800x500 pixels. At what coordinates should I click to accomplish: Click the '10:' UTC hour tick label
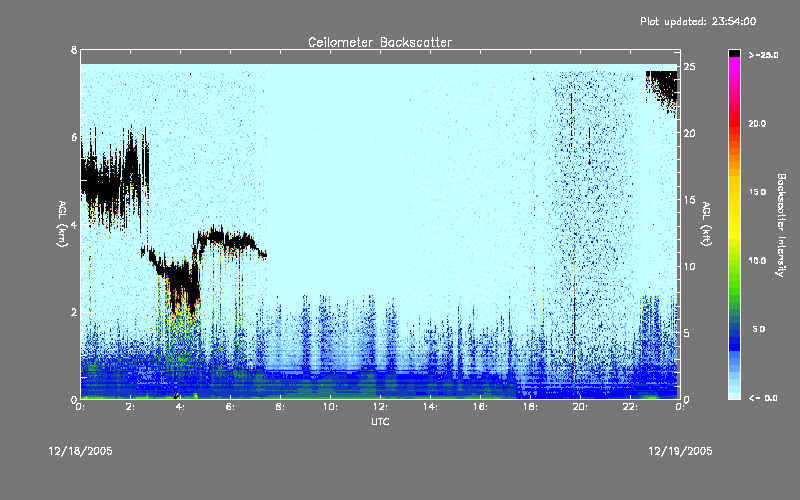tap(330, 407)
